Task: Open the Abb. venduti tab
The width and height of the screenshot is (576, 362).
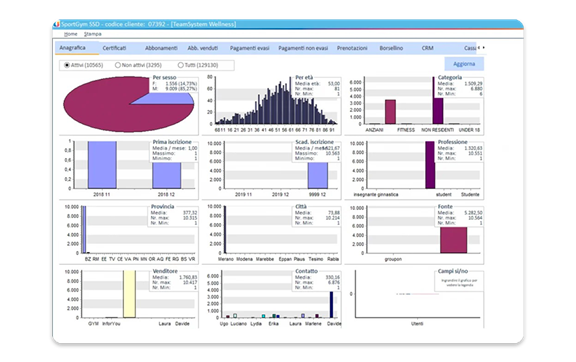Action: point(203,48)
